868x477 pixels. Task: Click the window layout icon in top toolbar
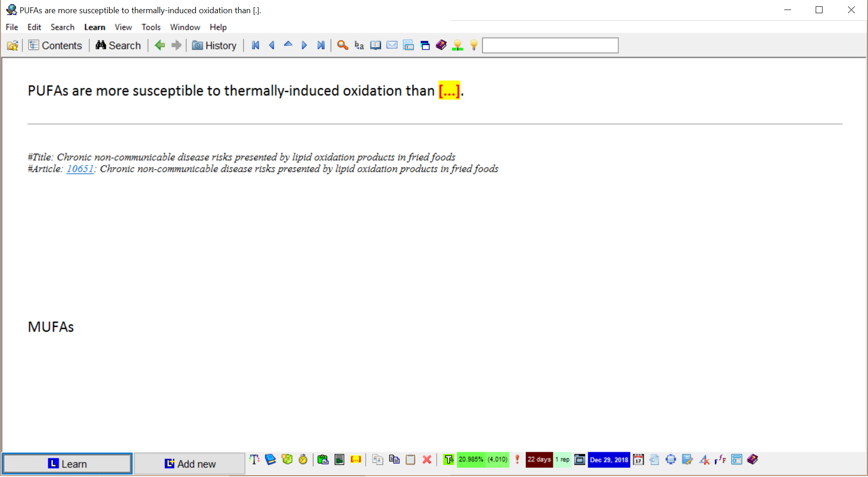425,46
